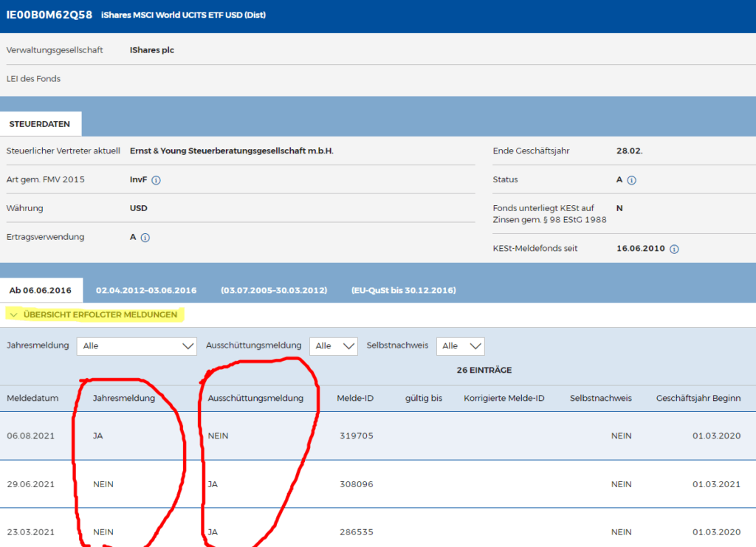
Task: Sort by Jahresmeldung column header
Action: pyautogui.click(x=124, y=398)
